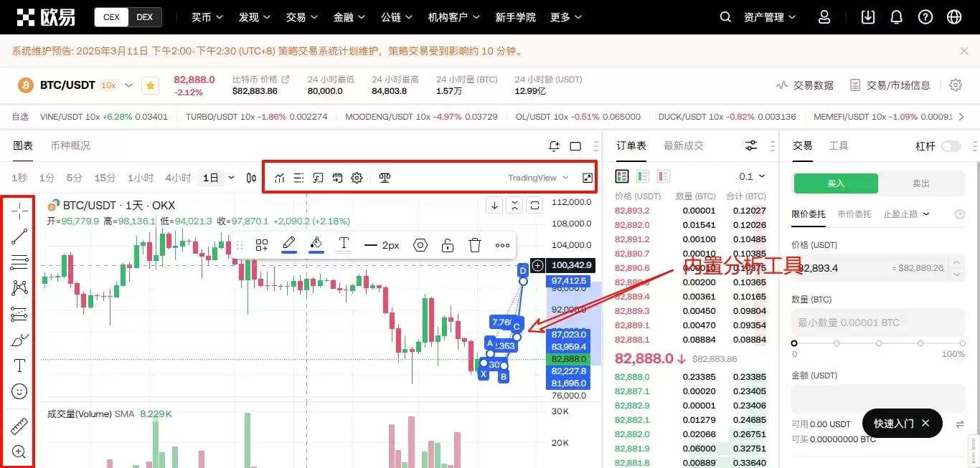This screenshot has height=468, width=980.
Task: Select the emoji/sticker tool in left sidebar
Action: 19,391
